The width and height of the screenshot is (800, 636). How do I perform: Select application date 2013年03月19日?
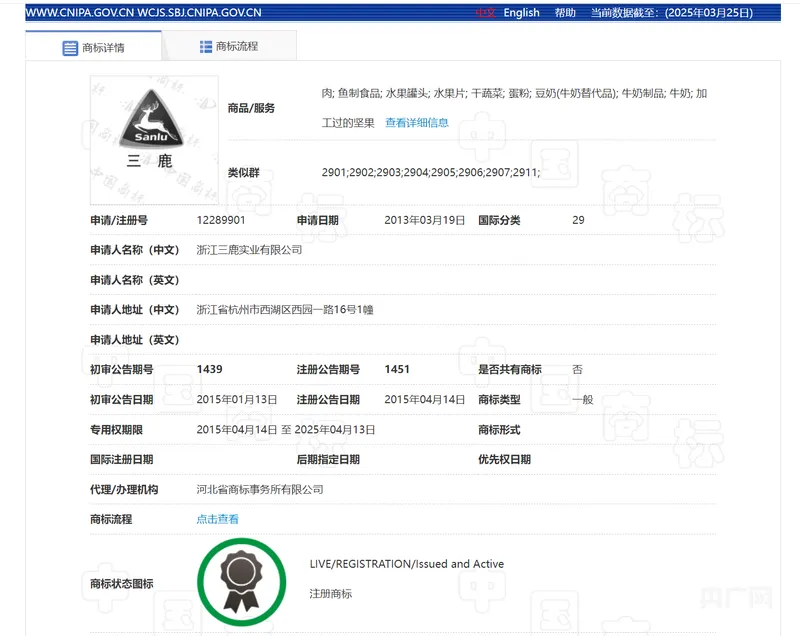click(x=424, y=220)
